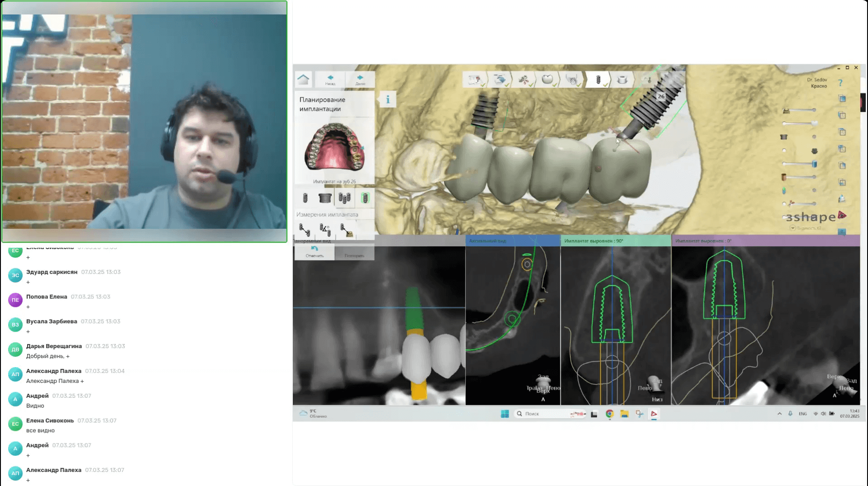This screenshot has height=486, width=868.
Task: Click the Home icon in the planning panel
Action: [303, 80]
